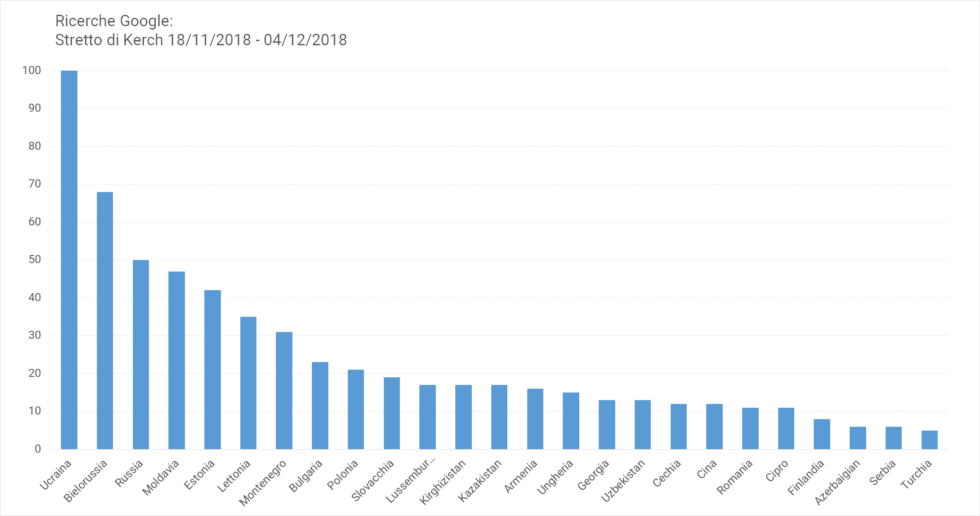Screen dimensions: 980x516
Task: Click the Montenegro bar
Action: point(284,390)
